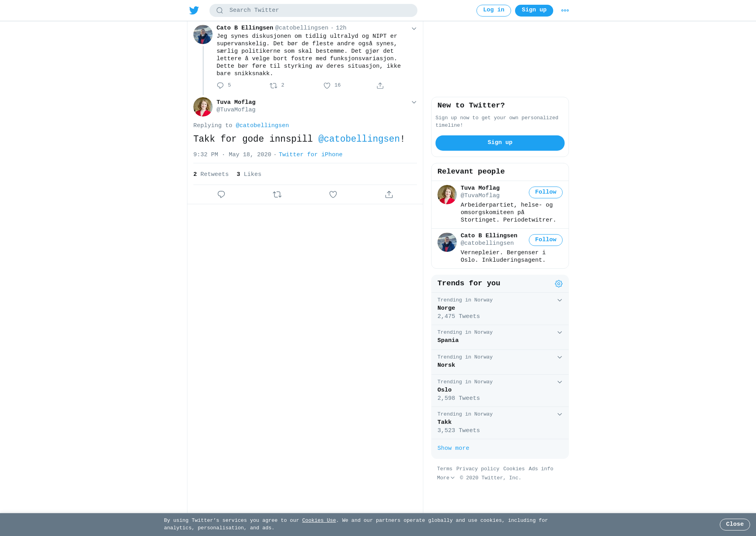This screenshot has height=536, width=756.
Task: Click the Twitter bird logo
Action: (x=194, y=10)
